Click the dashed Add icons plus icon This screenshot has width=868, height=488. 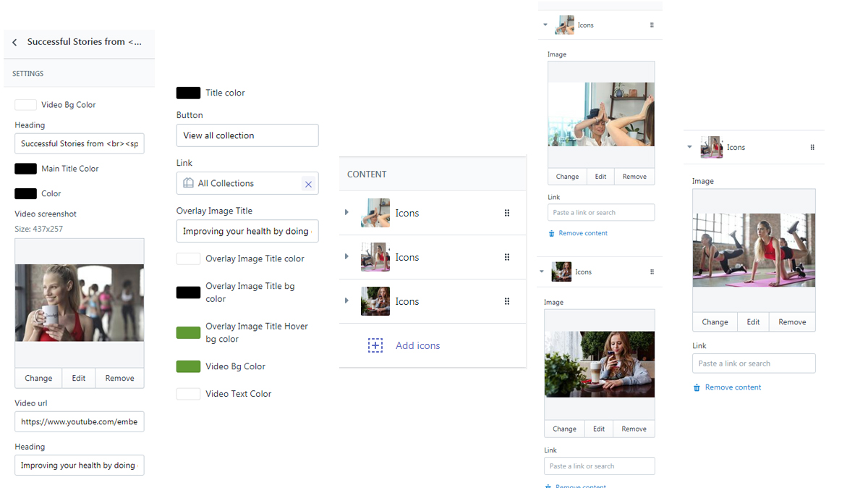click(375, 345)
